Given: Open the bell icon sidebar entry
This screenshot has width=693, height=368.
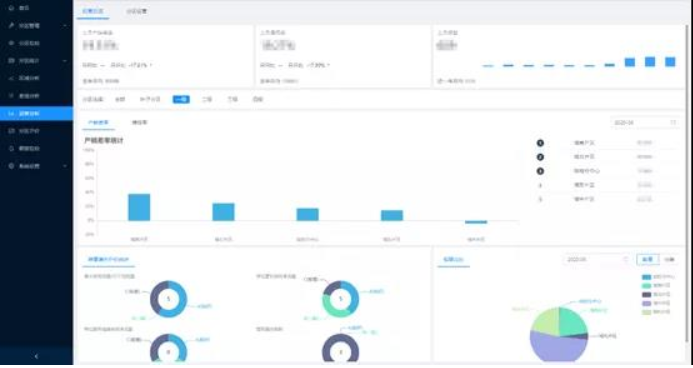Looking at the screenshot, I should pyautogui.click(x=11, y=148).
